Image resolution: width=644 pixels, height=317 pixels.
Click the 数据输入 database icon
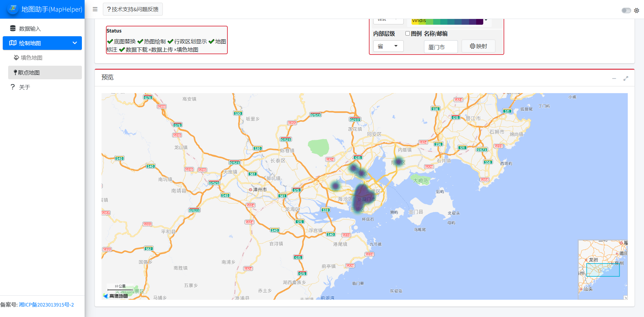click(x=13, y=28)
